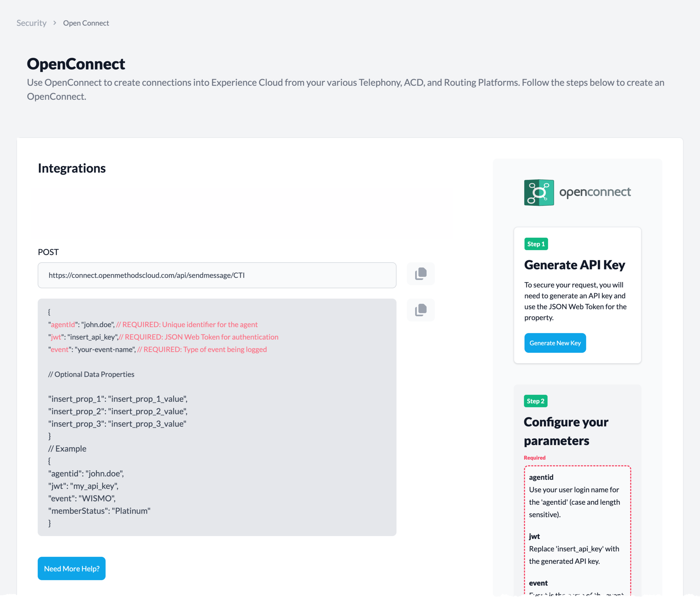Screen dimensions: 700x603
Task: Click the green openconnect logo icon
Action: click(x=539, y=192)
